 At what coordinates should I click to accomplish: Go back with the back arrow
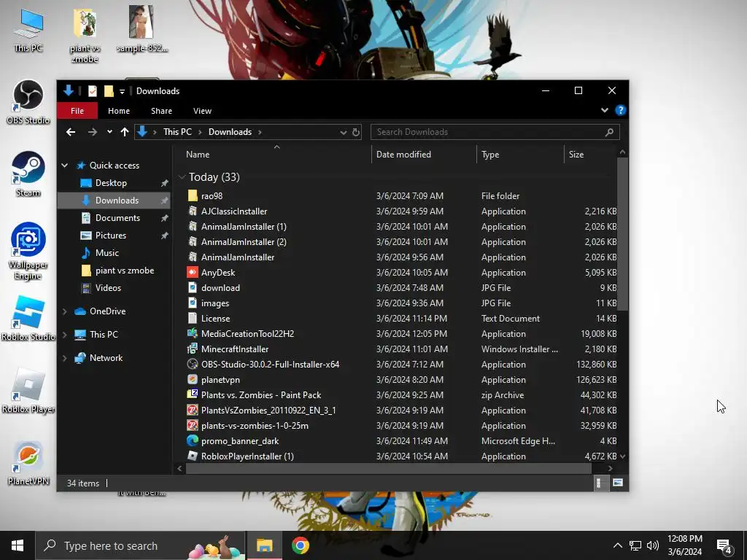click(71, 132)
